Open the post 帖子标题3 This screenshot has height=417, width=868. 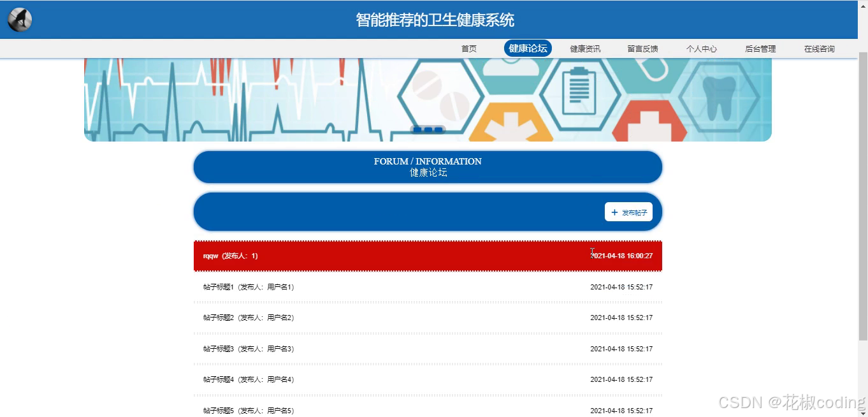(428, 348)
